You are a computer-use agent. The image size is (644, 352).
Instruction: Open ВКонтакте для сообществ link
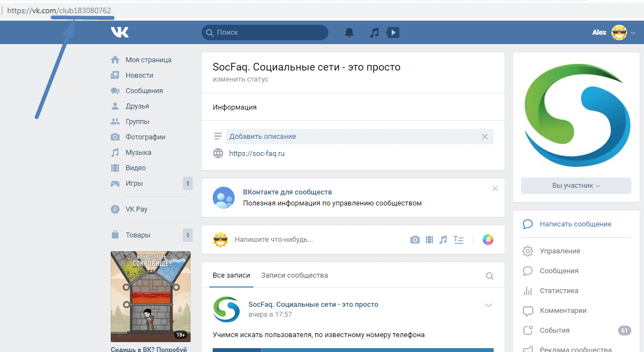point(287,192)
